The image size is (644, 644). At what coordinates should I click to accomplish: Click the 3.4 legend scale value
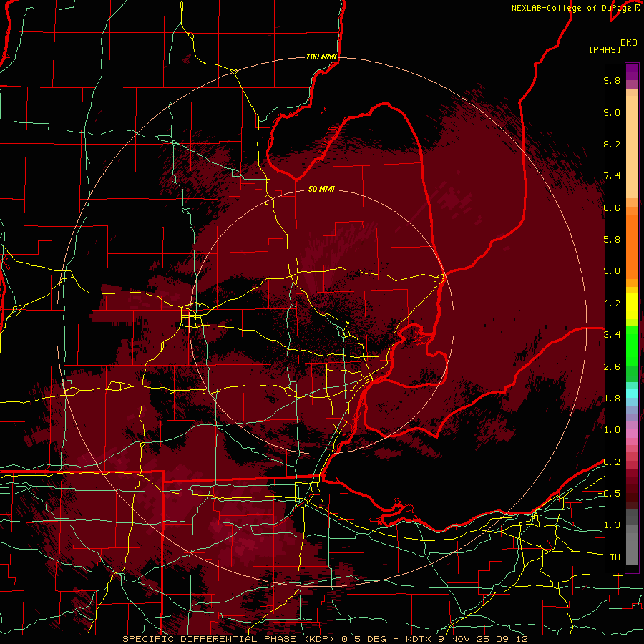tap(612, 335)
